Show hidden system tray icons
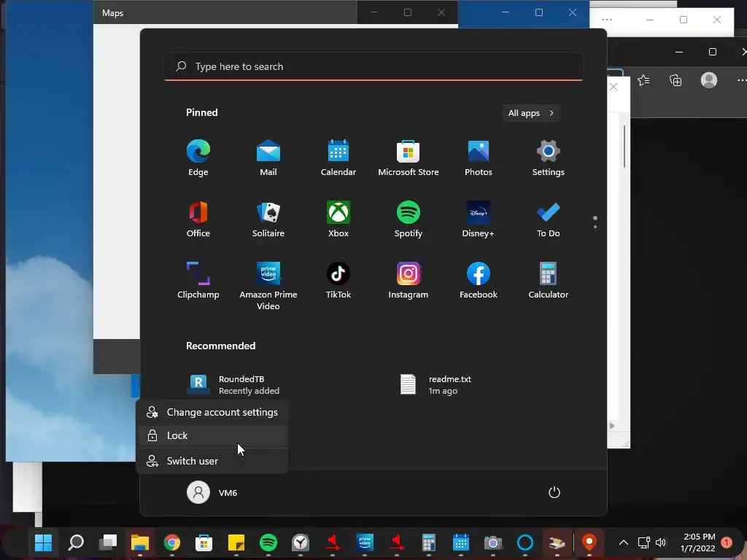Viewport: 747px width, 560px height. (x=624, y=542)
